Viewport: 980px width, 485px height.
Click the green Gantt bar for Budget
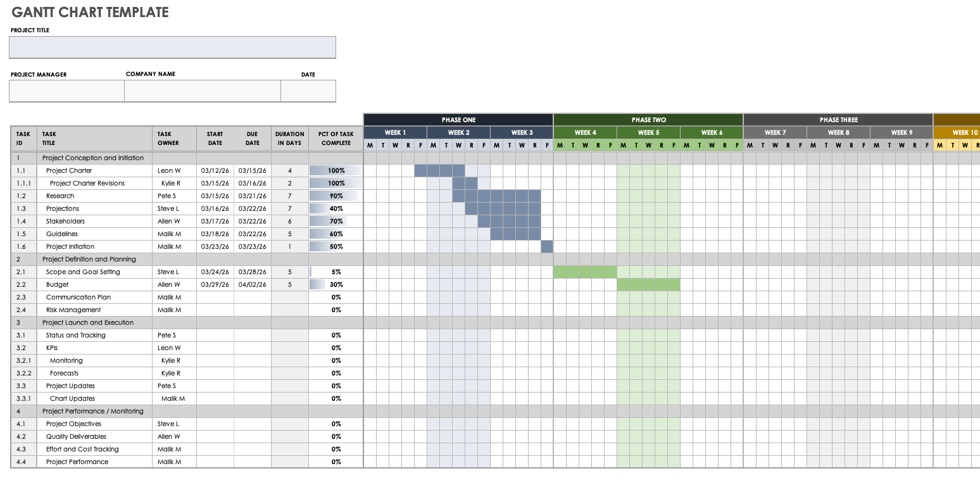tap(648, 284)
